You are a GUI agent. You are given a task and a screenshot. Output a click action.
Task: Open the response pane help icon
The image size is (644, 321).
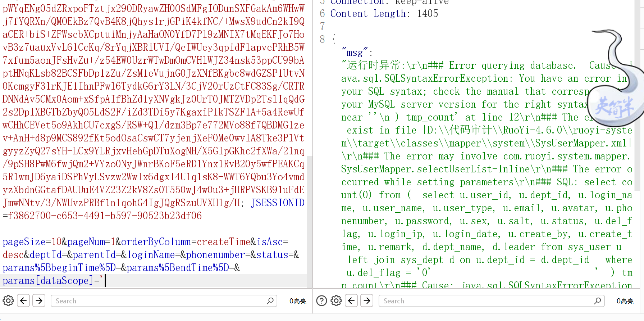321,300
